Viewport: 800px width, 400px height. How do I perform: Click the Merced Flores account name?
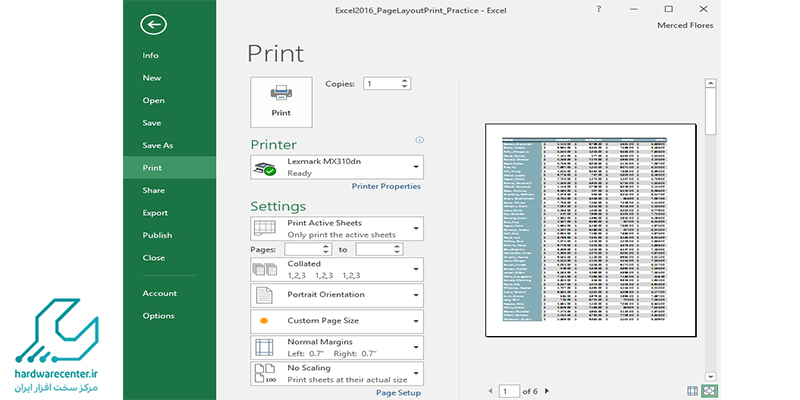point(685,25)
